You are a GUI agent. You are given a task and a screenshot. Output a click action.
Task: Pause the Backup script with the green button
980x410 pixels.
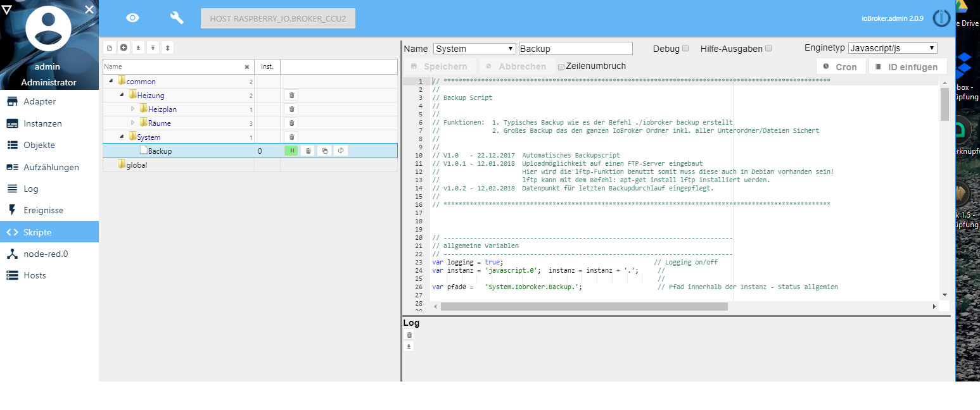tap(291, 151)
